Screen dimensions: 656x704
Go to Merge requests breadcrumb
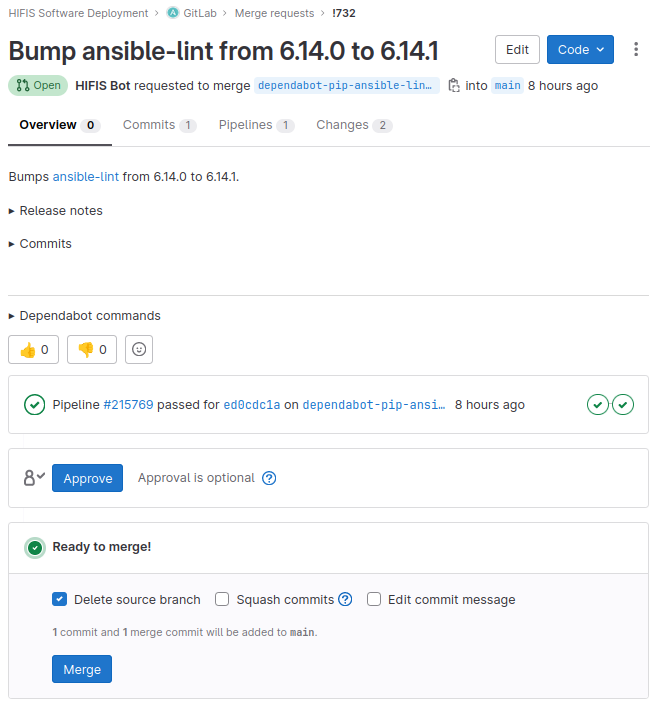tap(274, 13)
